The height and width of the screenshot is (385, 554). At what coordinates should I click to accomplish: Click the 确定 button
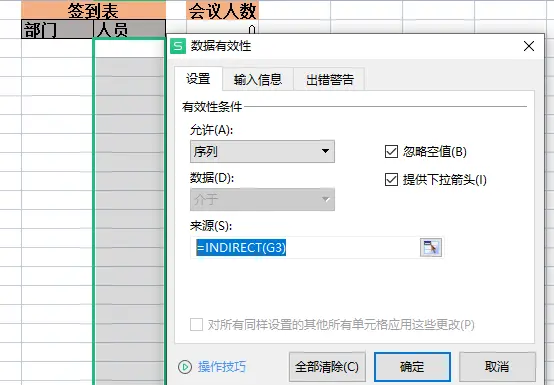click(x=412, y=367)
